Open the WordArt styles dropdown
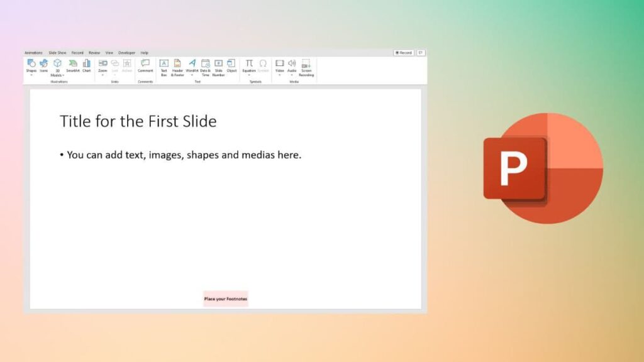The height and width of the screenshot is (362, 644). point(192,75)
